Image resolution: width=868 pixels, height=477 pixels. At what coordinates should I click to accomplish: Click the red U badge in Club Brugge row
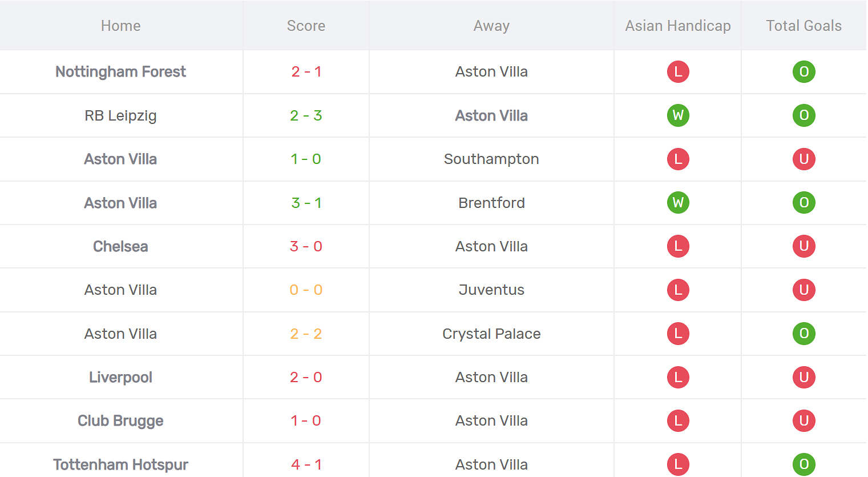click(804, 421)
